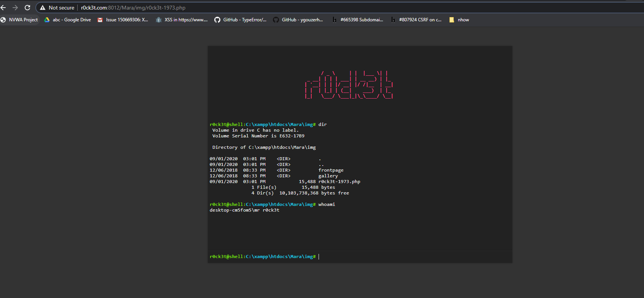
Task: Select the r0ck3t-1973.php filename in listing
Action: [x=339, y=182]
